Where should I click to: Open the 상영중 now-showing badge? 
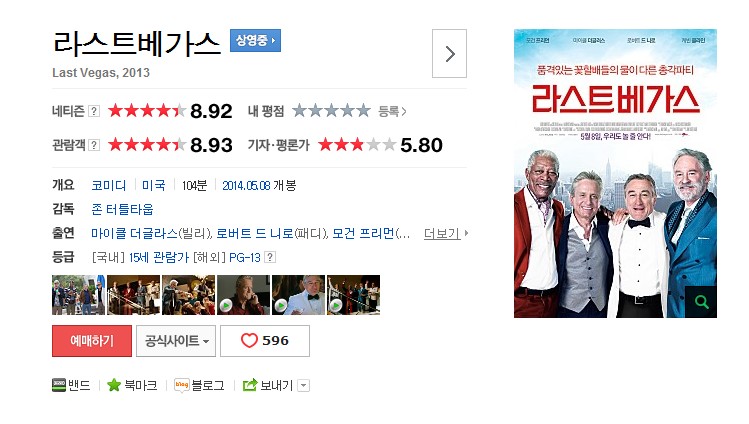pyautogui.click(x=255, y=40)
